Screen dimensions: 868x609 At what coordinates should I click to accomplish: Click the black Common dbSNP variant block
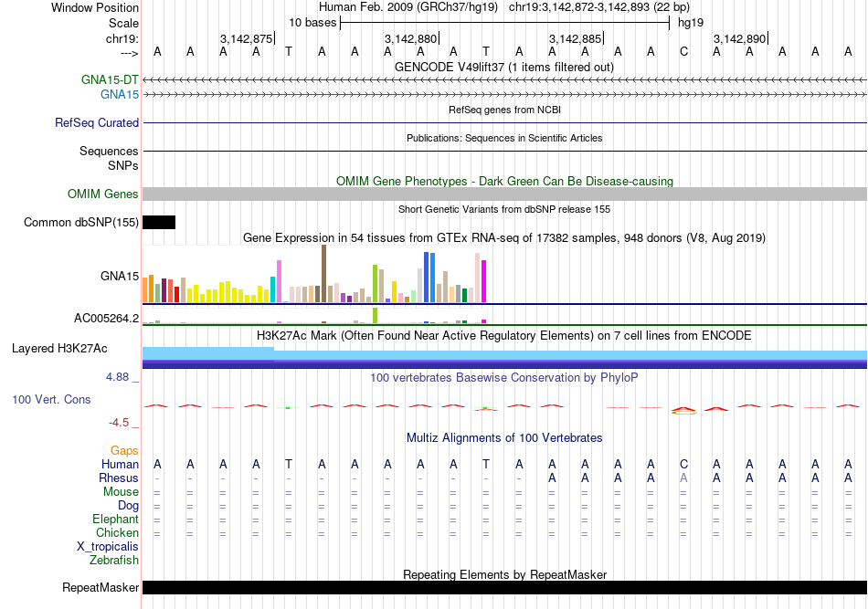(x=159, y=222)
